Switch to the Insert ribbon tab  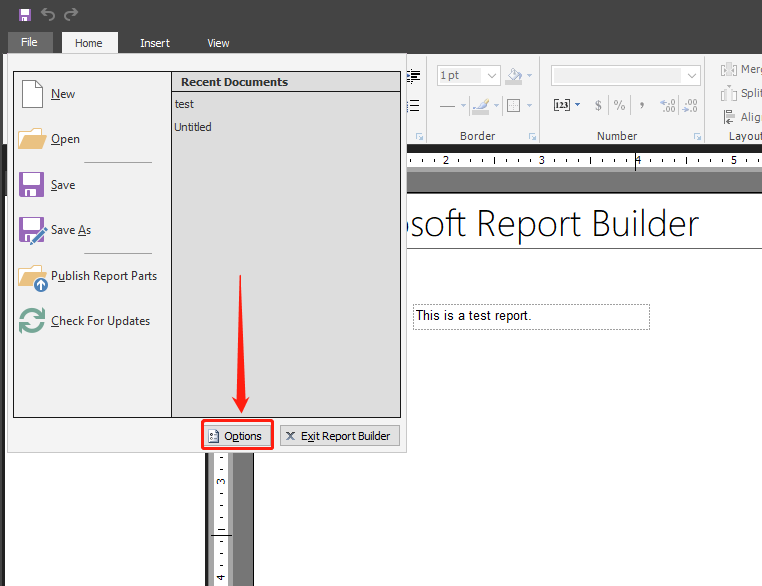click(155, 43)
